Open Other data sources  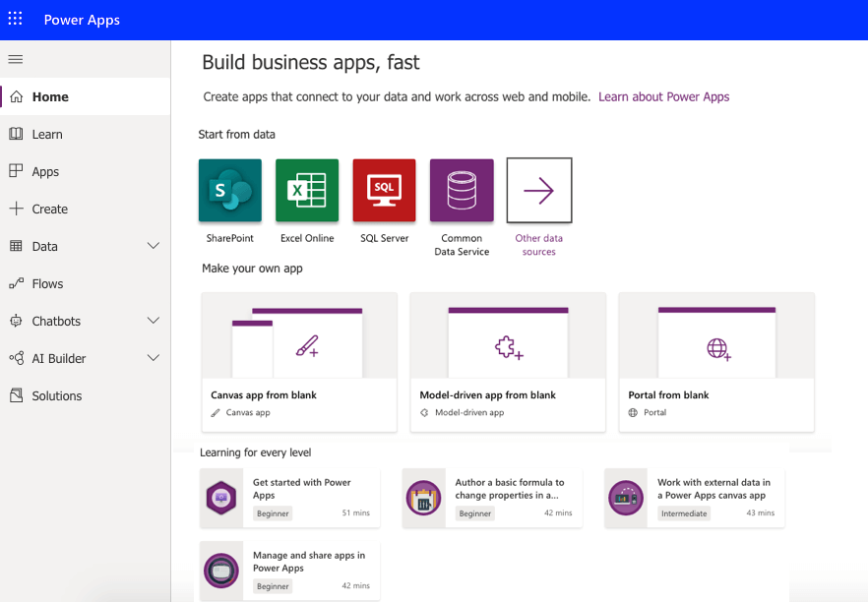click(x=538, y=190)
